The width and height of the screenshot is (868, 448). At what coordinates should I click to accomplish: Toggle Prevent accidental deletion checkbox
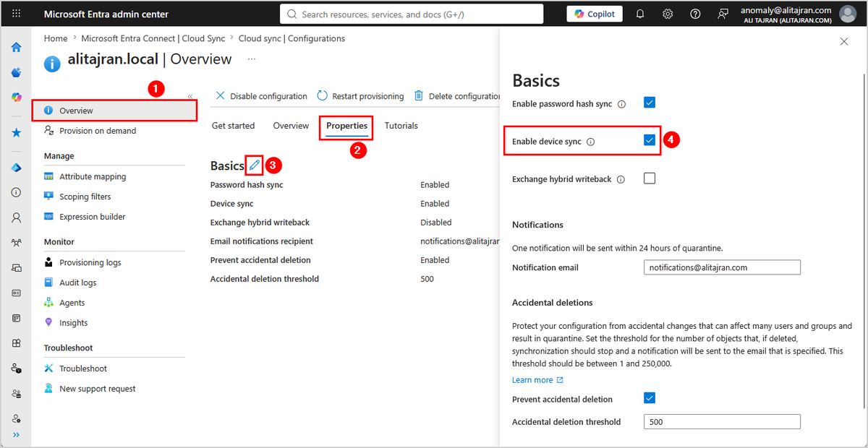pyautogui.click(x=650, y=398)
